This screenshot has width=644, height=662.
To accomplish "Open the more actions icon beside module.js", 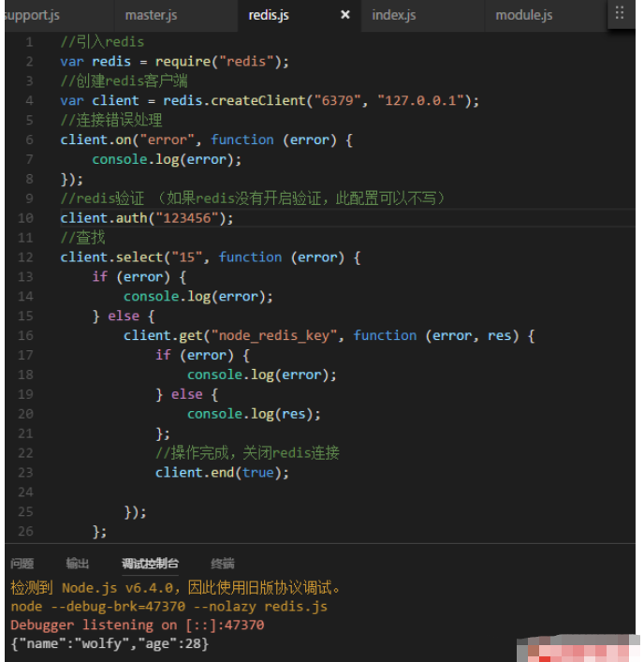I will (619, 13).
